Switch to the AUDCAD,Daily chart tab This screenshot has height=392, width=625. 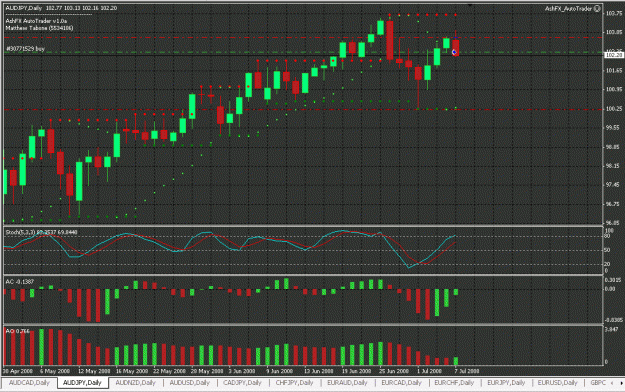pos(29,383)
